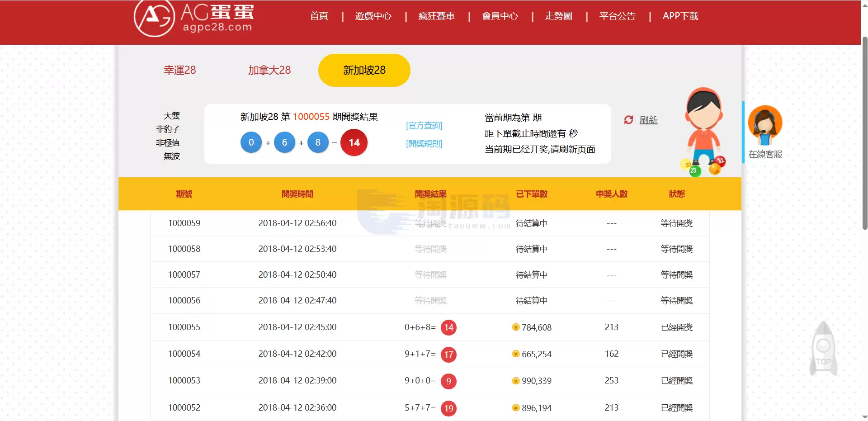
Task: Click the coin icon beside 665,254
Action: pyautogui.click(x=516, y=354)
